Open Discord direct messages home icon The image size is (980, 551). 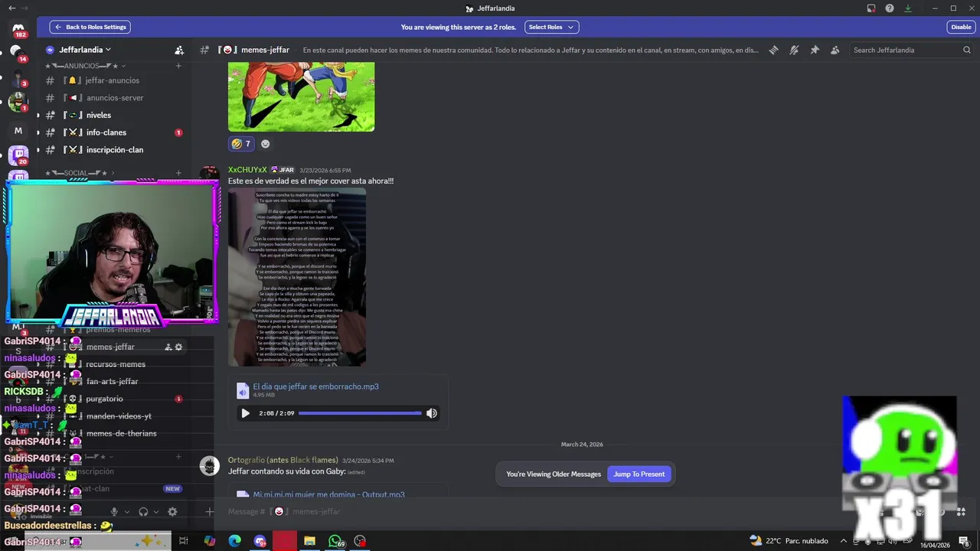18,28
